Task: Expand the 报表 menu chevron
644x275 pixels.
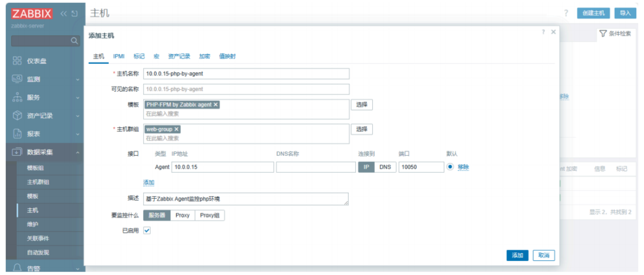Action: tap(78, 134)
